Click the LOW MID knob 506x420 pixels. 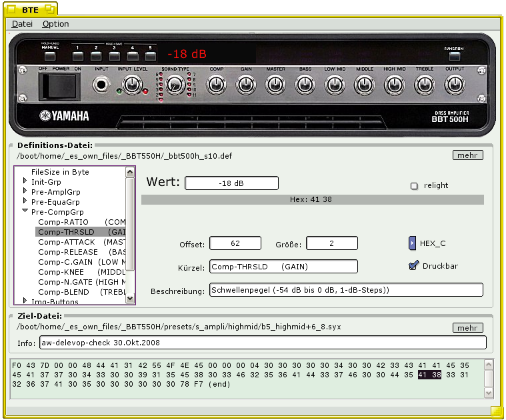pyautogui.click(x=335, y=85)
